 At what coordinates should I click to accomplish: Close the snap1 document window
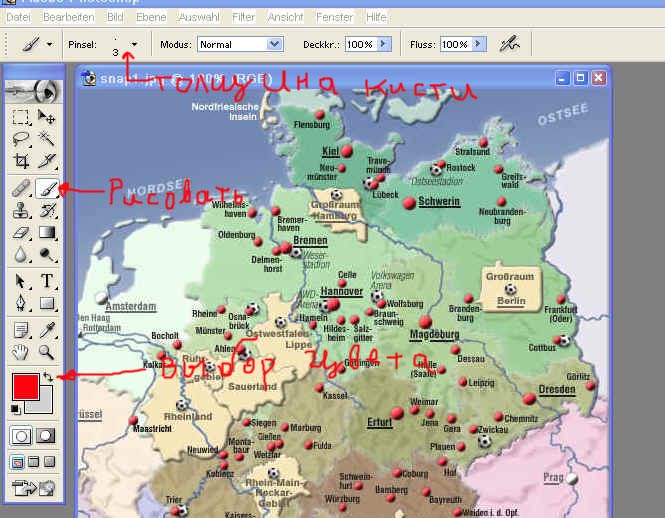[598, 78]
